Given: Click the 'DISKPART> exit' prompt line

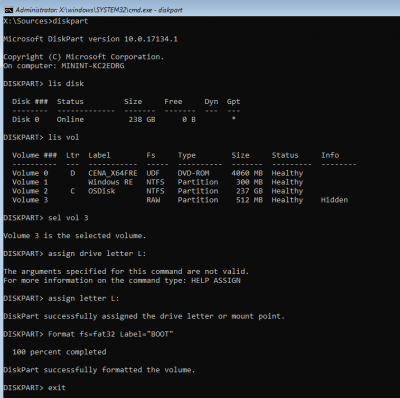Looking at the screenshot, I should (35, 388).
